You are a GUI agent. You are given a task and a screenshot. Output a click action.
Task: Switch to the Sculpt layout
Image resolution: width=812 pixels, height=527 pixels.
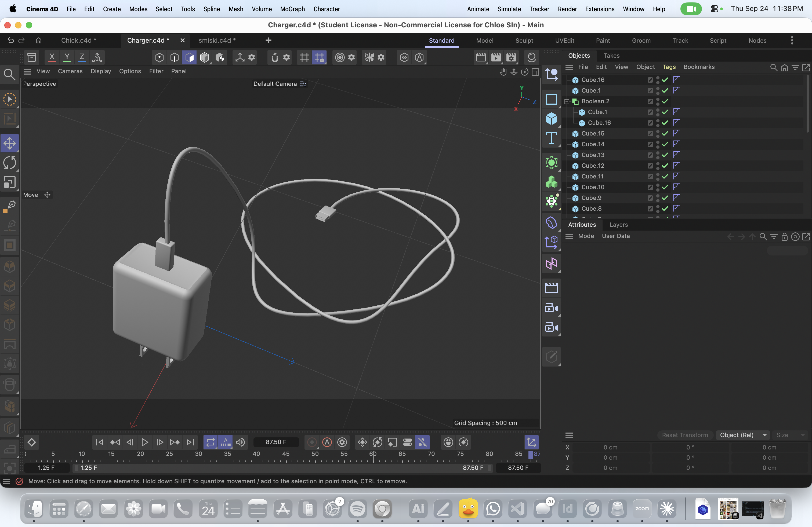click(524, 40)
